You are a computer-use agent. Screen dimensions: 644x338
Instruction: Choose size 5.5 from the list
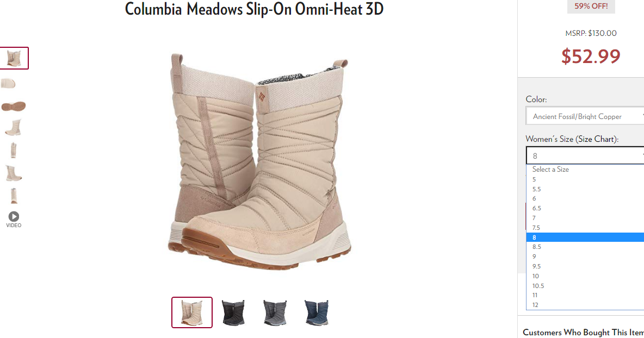585,189
